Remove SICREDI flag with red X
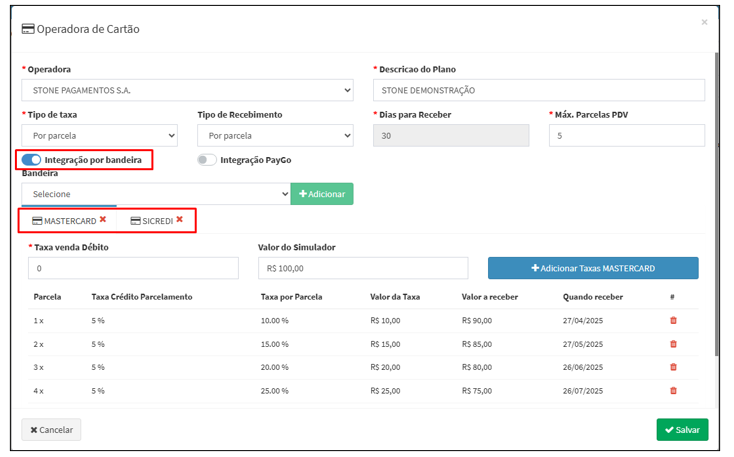 pos(180,219)
